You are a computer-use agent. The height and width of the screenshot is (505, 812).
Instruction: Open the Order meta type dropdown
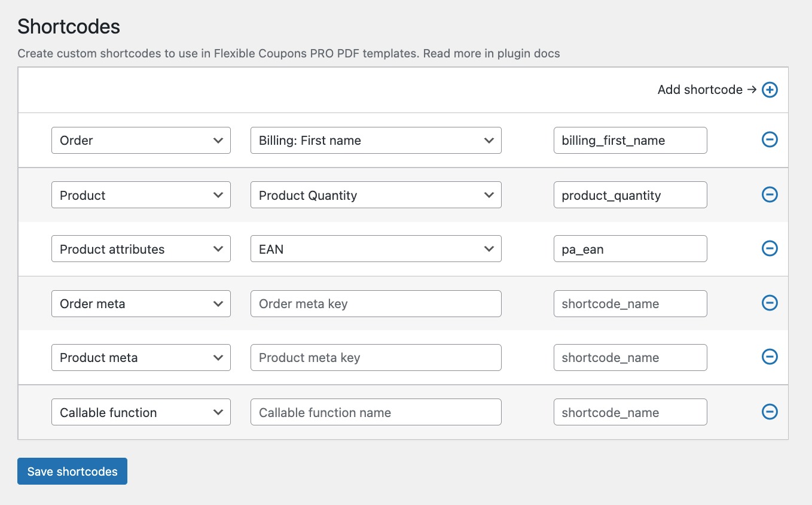tap(141, 303)
